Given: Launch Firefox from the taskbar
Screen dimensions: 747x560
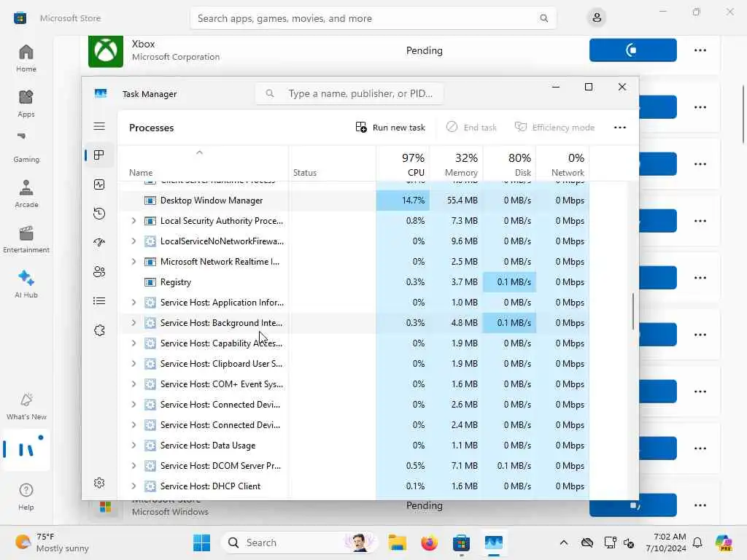Looking at the screenshot, I should (x=429, y=542).
